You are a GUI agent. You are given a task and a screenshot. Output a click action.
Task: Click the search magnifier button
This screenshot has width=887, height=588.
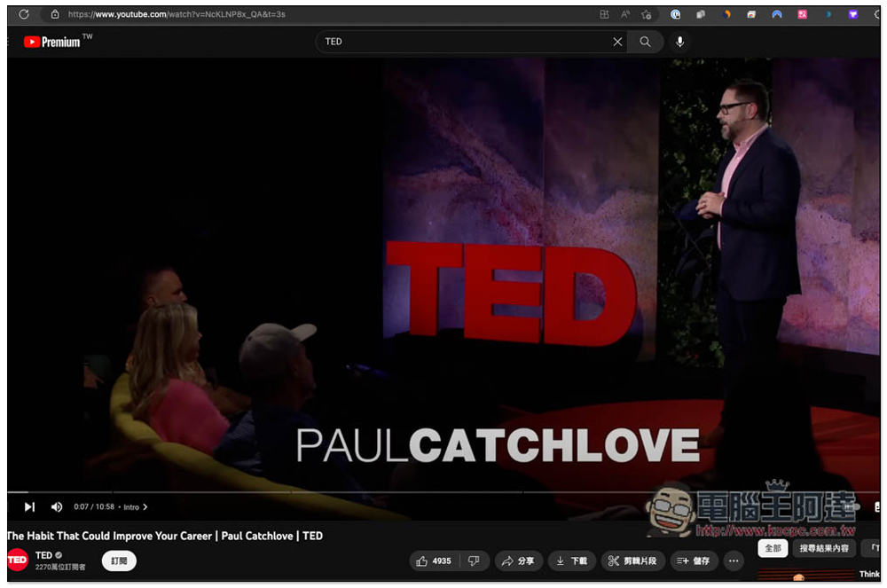[645, 42]
